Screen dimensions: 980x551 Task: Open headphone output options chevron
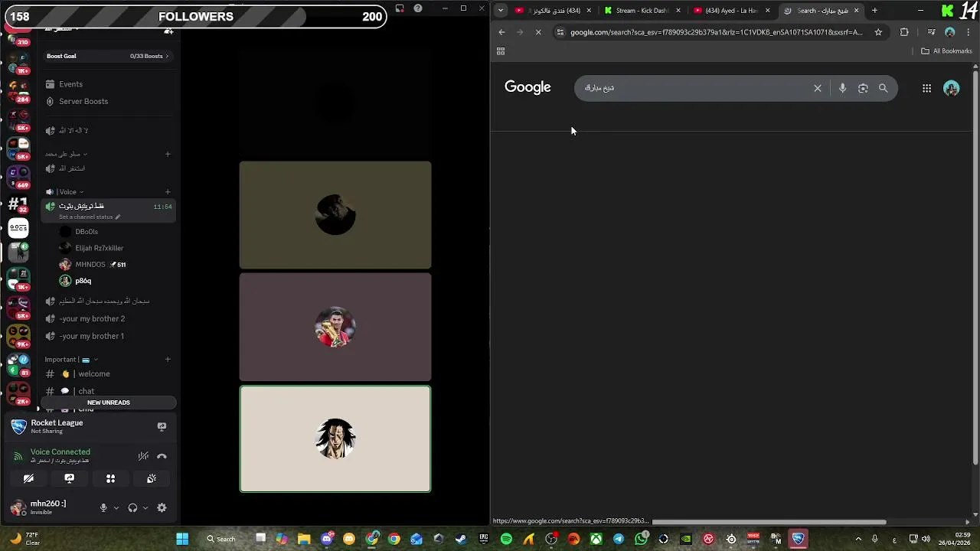pyautogui.click(x=145, y=507)
